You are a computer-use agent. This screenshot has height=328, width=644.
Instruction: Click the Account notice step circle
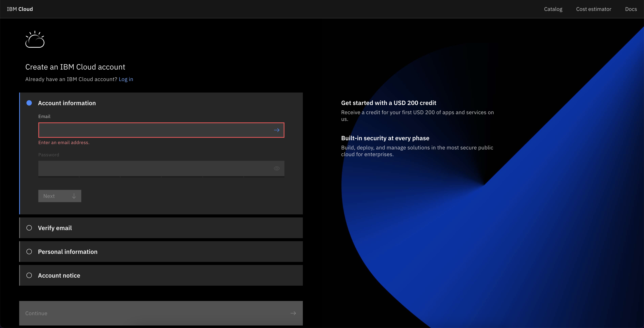pyautogui.click(x=29, y=275)
